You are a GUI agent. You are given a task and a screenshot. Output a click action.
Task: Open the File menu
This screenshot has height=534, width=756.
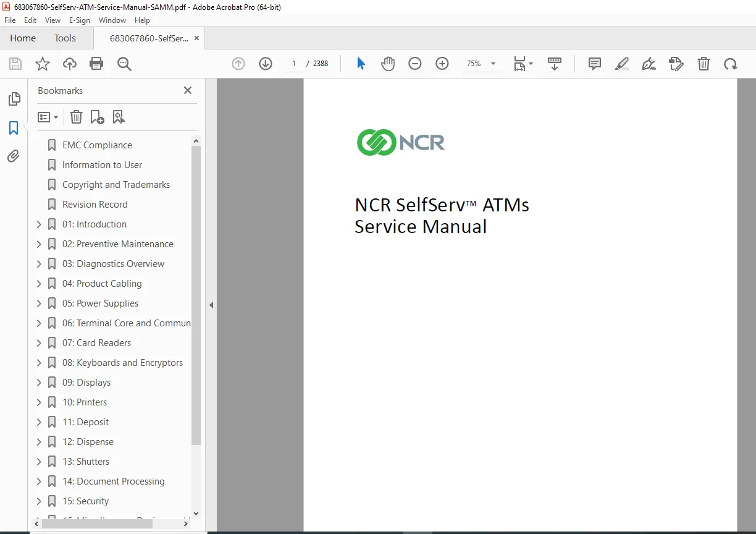[x=10, y=20]
